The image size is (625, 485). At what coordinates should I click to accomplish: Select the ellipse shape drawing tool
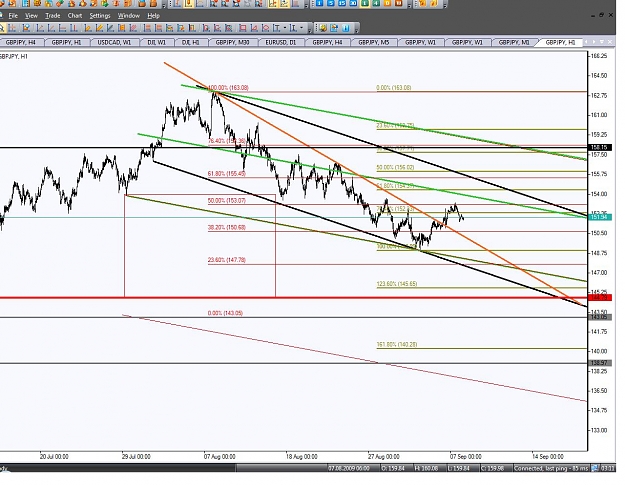(x=265, y=28)
